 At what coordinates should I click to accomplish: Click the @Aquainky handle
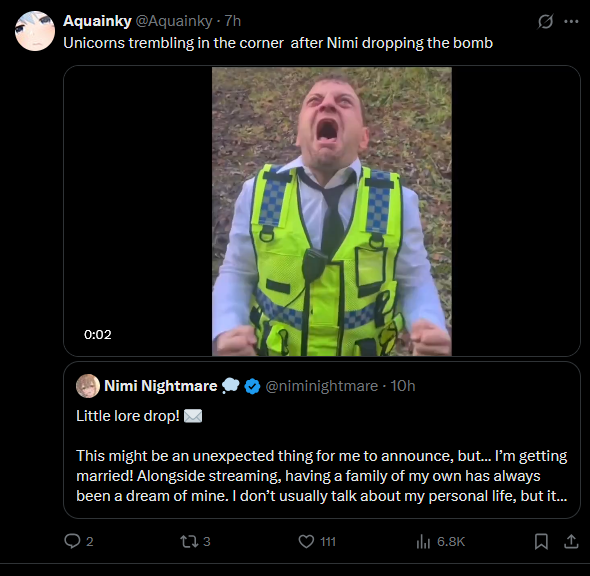tap(173, 21)
